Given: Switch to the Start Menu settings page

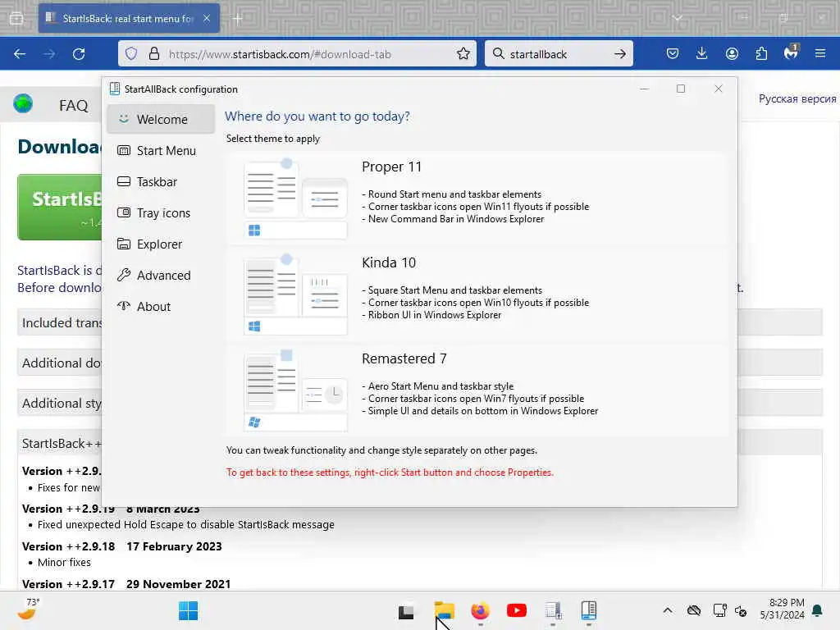Looking at the screenshot, I should click(161, 151).
